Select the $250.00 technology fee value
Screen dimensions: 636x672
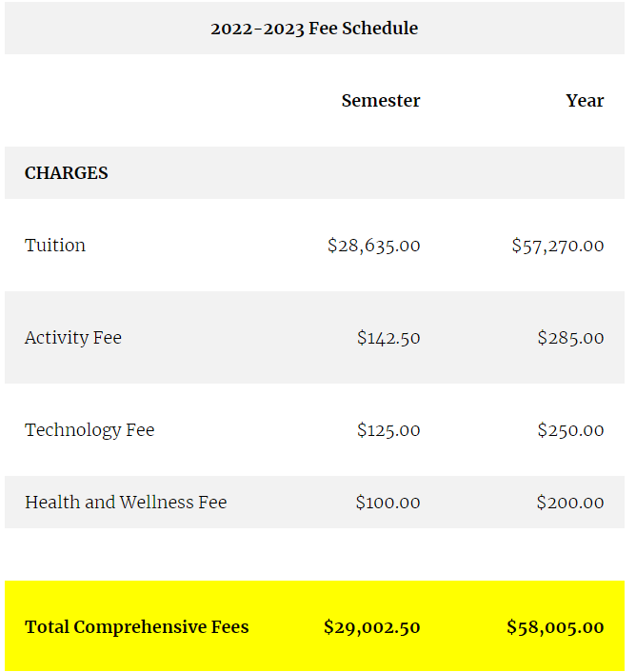(570, 430)
